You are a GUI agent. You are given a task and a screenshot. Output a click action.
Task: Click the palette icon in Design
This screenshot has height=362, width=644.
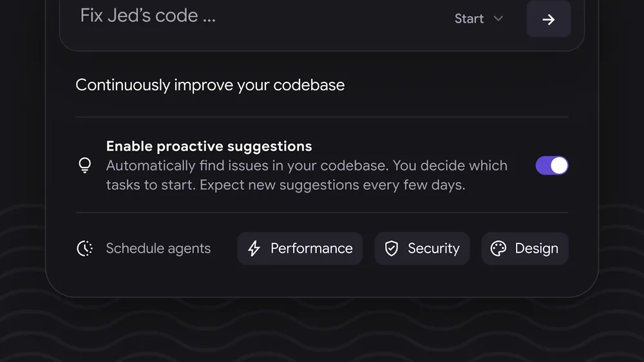point(498,249)
